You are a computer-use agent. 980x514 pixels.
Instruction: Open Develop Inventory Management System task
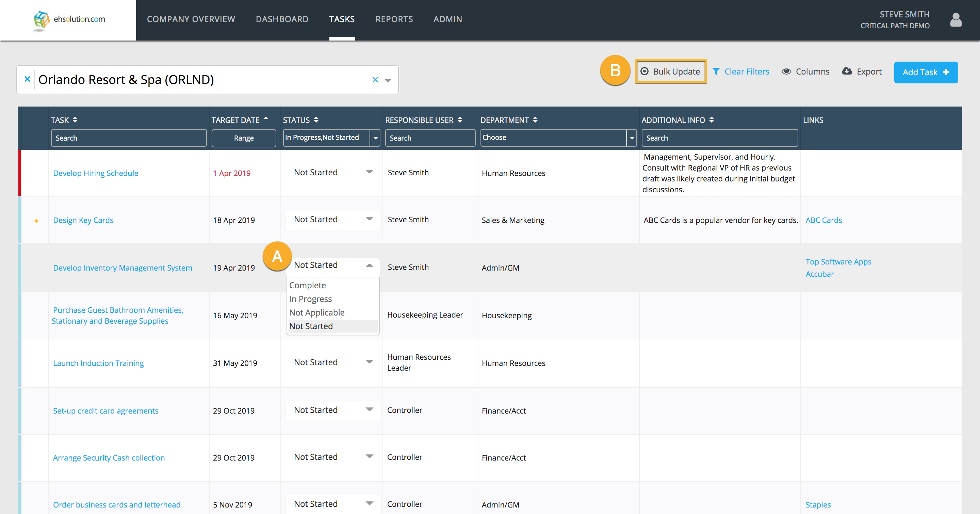[x=122, y=268]
